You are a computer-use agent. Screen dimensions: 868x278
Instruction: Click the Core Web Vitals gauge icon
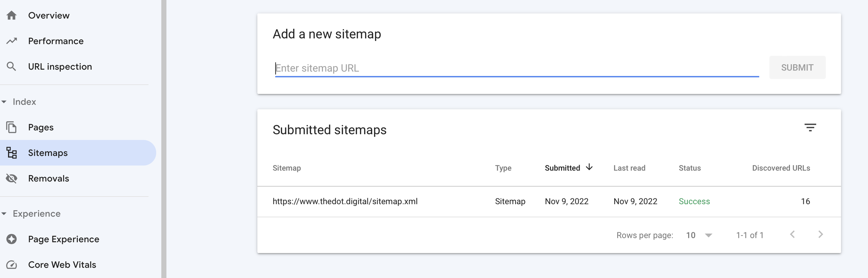11,265
